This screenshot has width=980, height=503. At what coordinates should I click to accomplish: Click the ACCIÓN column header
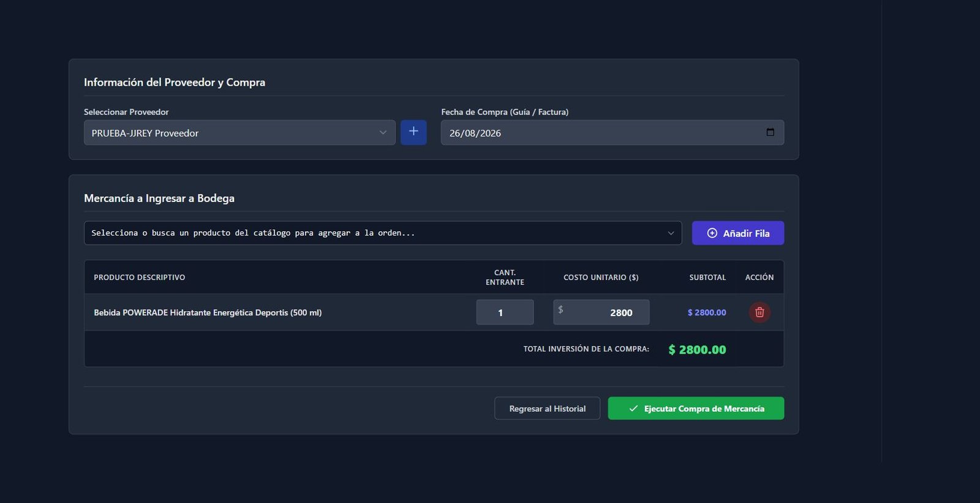point(759,278)
